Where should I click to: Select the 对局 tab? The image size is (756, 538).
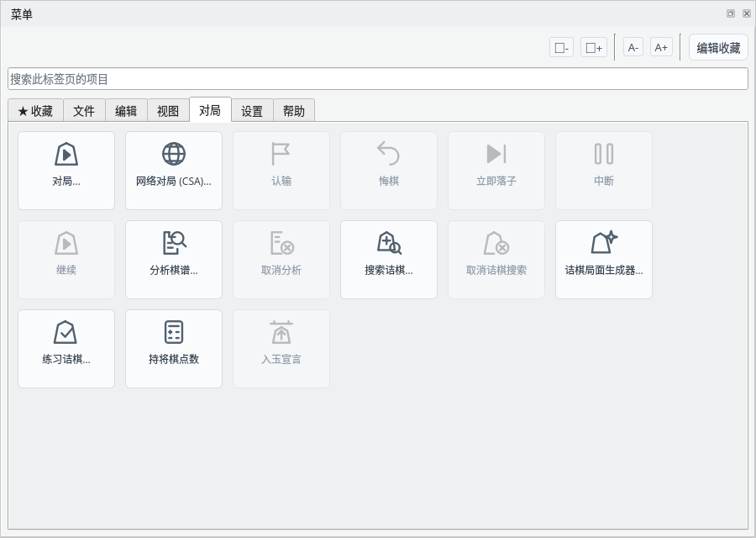coord(210,110)
